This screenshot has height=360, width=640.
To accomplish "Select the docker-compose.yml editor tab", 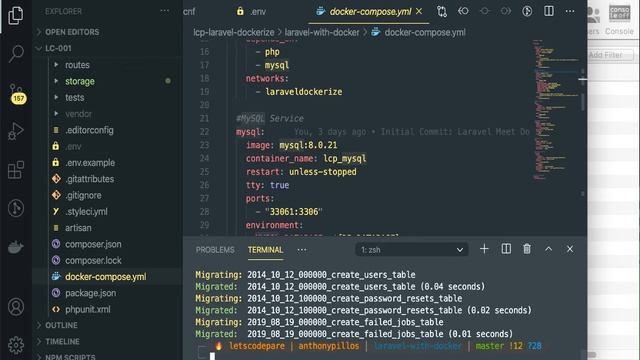I will 370,11.
